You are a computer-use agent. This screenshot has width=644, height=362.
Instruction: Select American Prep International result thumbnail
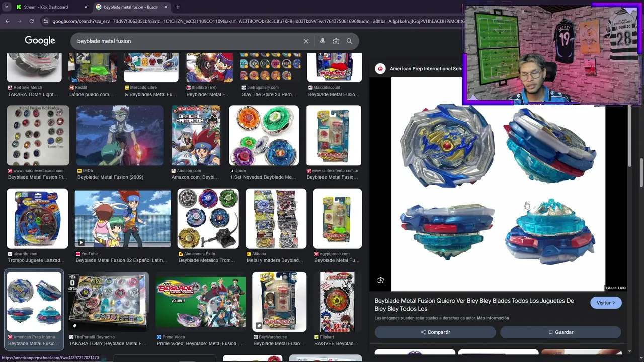[34, 302]
